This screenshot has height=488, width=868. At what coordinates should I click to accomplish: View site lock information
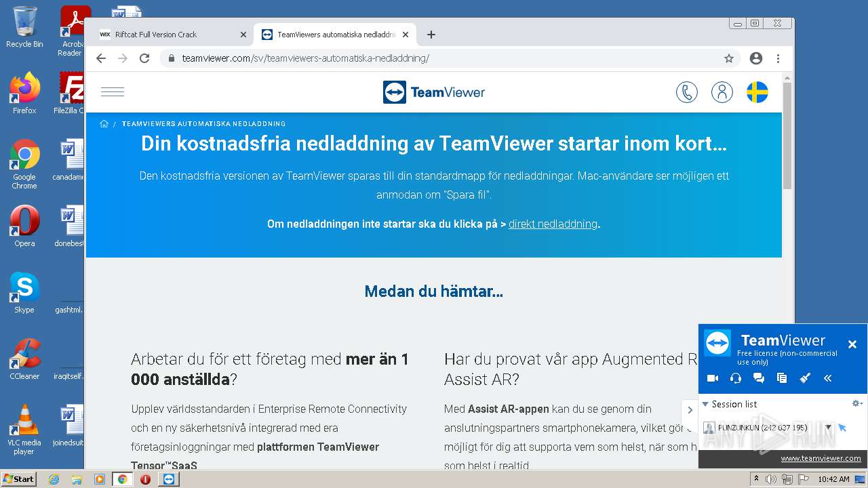click(x=172, y=58)
